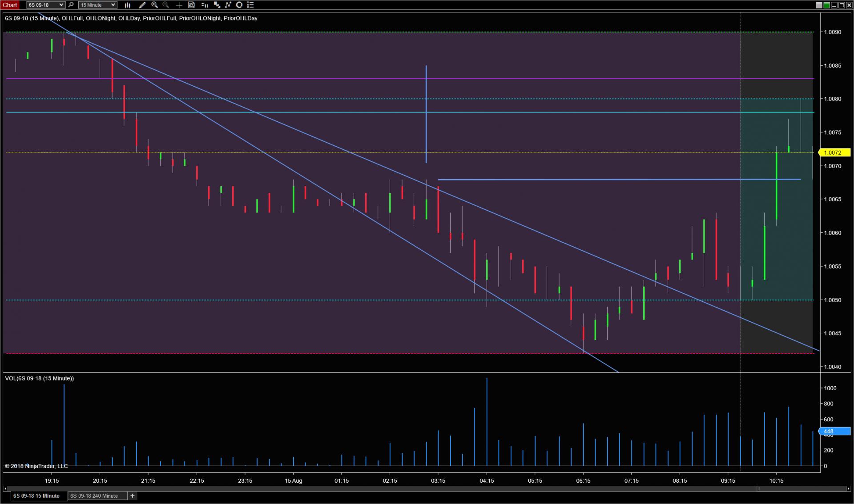Expand the 6S 09-18 instrument dropdown
This screenshot has width=854, height=504.
click(x=61, y=5)
